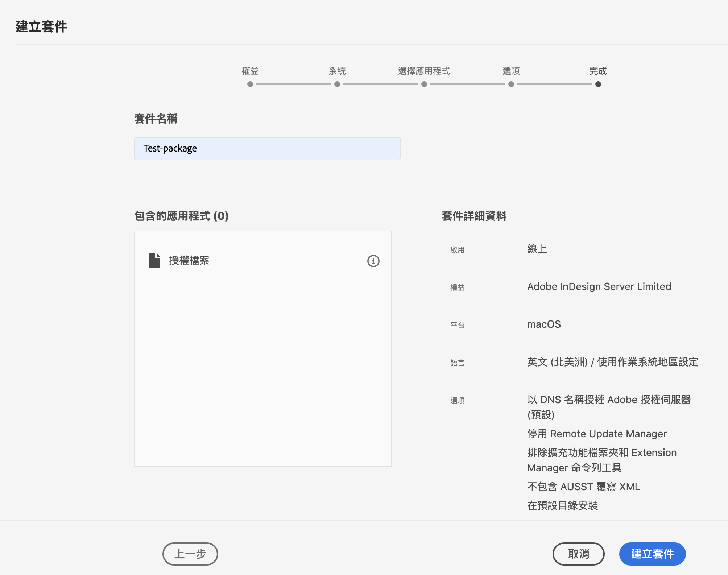Image resolution: width=728 pixels, height=575 pixels.
Task: Click the 包含的應用程式 (0) heading
Action: tap(181, 216)
